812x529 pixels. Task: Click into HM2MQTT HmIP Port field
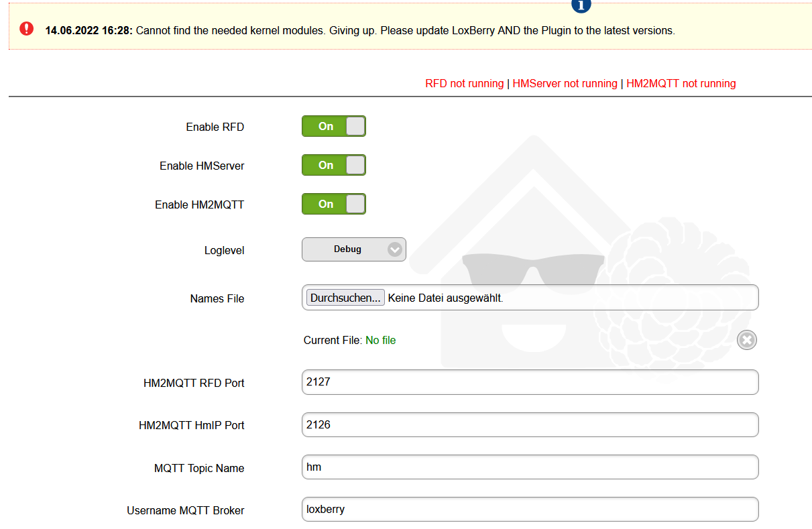coord(530,424)
